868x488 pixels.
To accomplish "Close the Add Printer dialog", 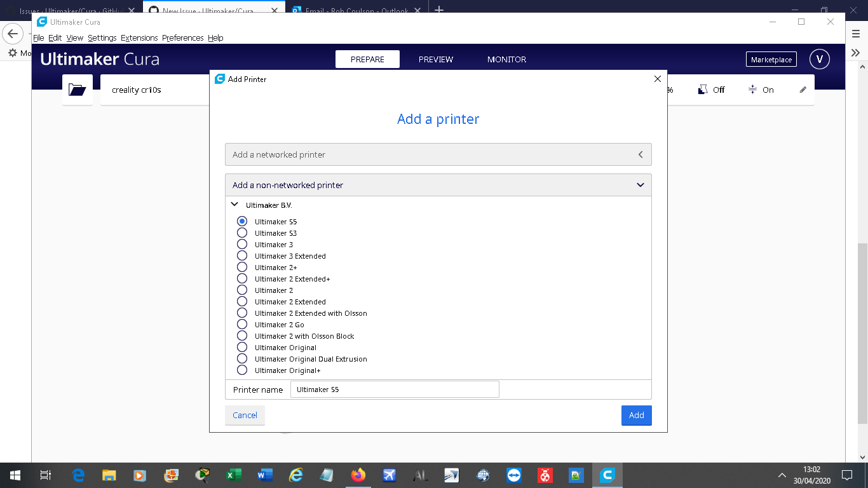I will click(658, 79).
